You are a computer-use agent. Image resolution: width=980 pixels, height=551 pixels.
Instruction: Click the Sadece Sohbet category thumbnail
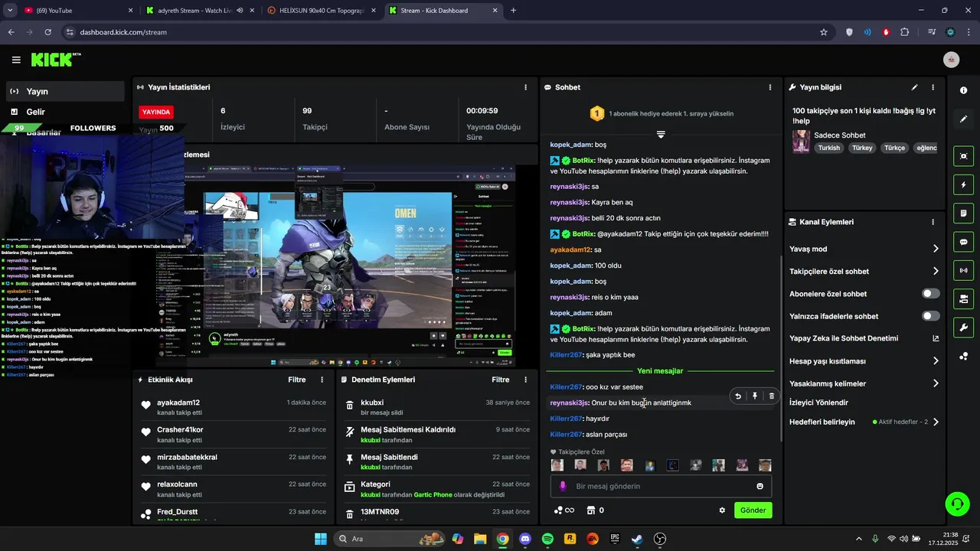point(801,142)
